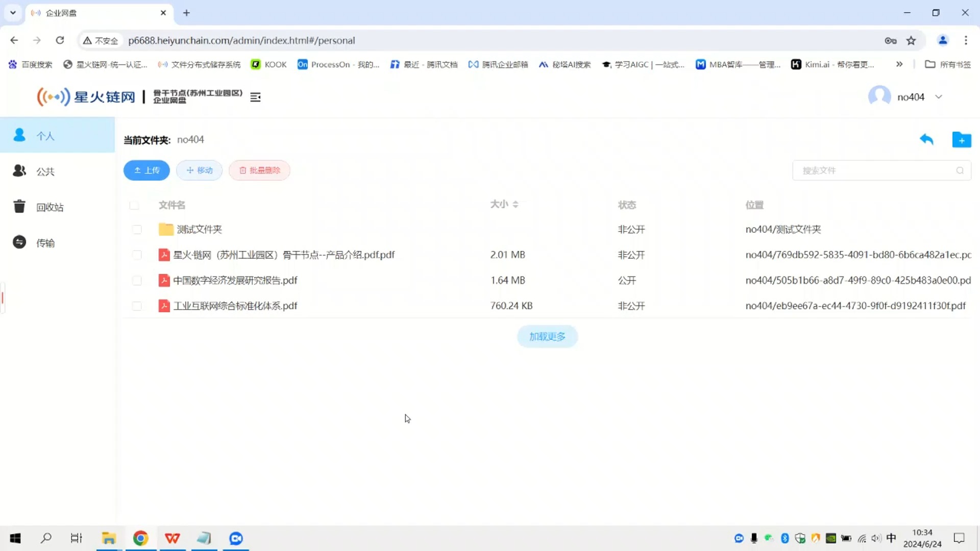
Task: Click the Chrome icon in taskbar
Action: pyautogui.click(x=141, y=538)
